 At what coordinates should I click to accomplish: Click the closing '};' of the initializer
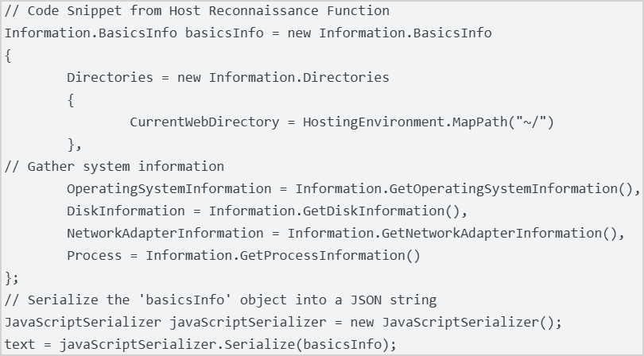coord(12,278)
